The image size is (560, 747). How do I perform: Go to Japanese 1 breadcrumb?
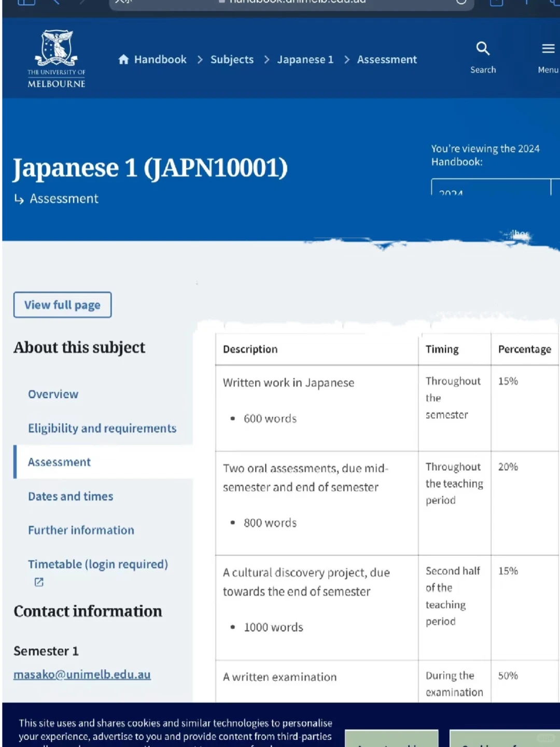[305, 60]
